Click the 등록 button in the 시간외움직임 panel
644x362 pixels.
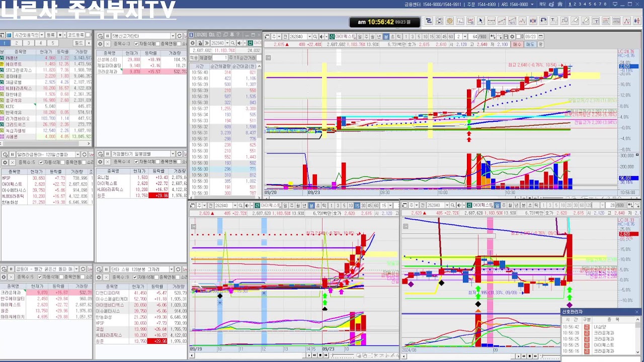pyautogui.click(x=51, y=35)
